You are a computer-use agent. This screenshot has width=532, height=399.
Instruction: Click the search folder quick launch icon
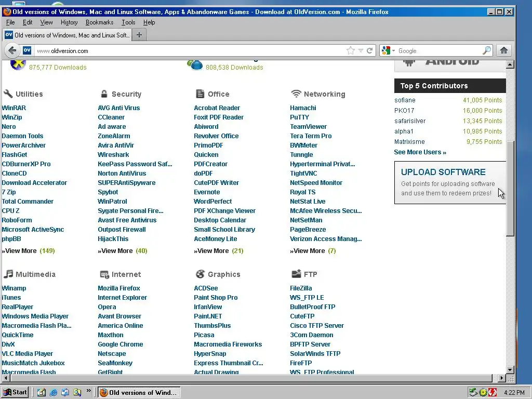(77, 393)
